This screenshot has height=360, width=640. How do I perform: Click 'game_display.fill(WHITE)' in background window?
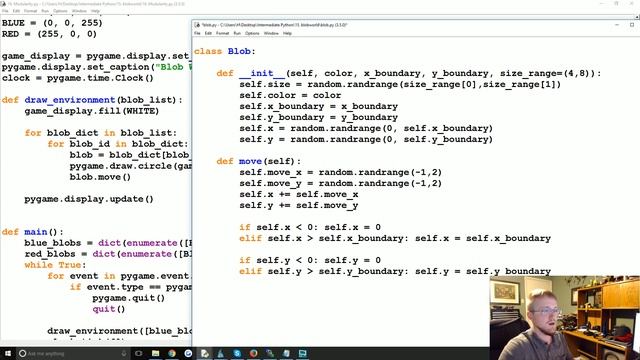(x=91, y=111)
